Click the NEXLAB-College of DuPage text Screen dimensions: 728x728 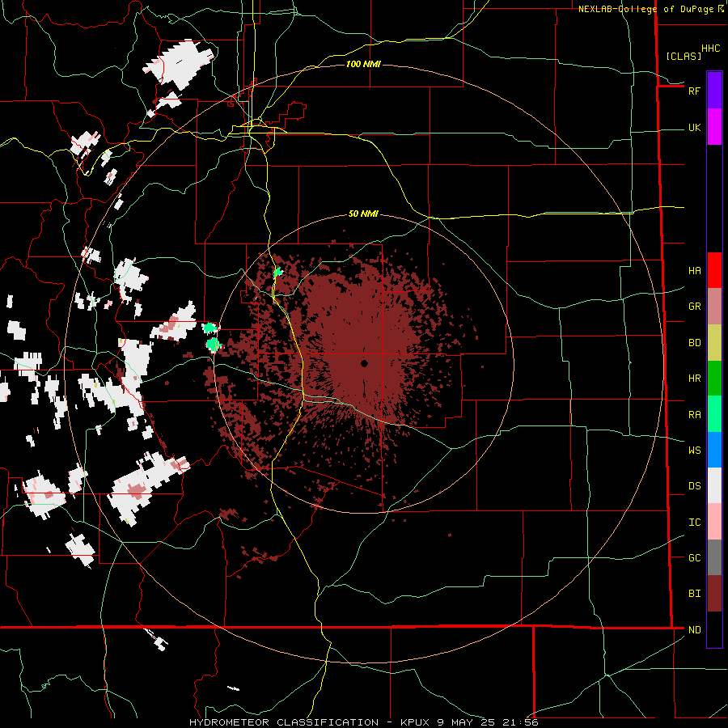tap(647, 9)
